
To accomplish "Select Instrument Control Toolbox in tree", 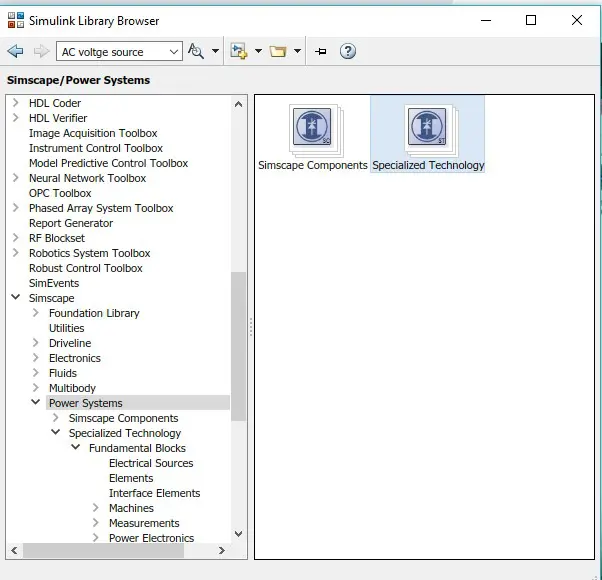I will pos(96,148).
